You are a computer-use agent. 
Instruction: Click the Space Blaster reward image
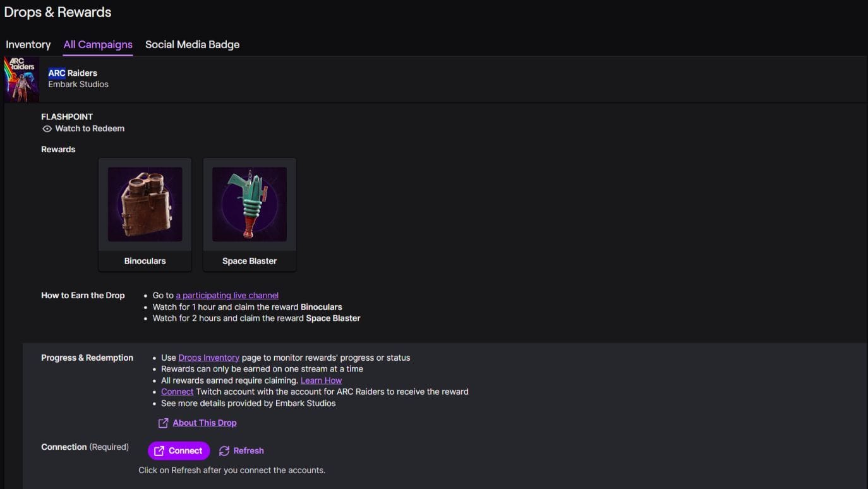pos(250,204)
